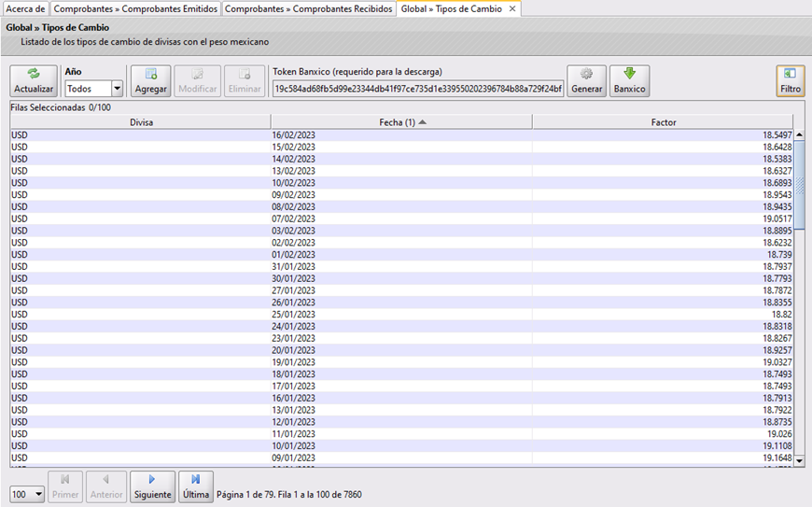Viewport: 812px width, 507px height.
Task: Click the disabled Eliminar button
Action: point(245,81)
